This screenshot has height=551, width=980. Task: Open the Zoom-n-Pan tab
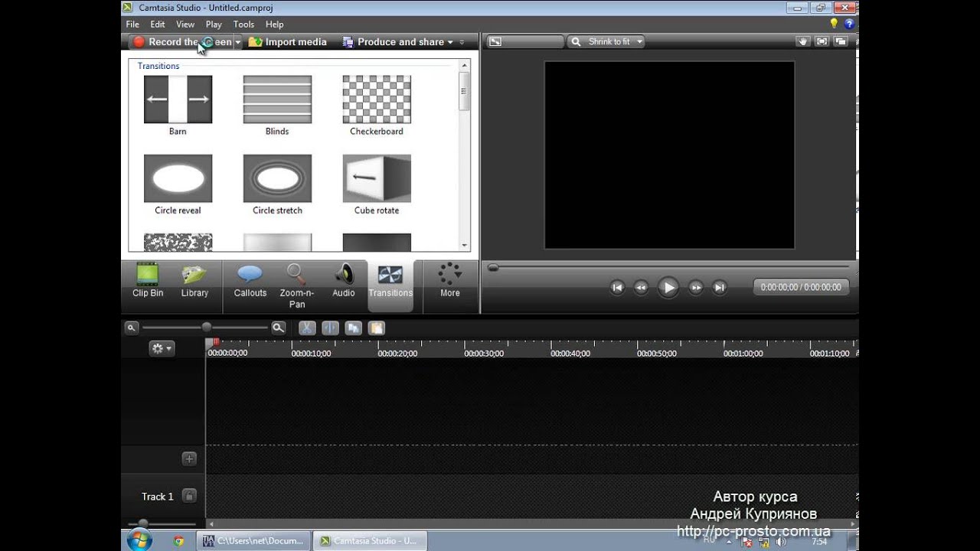coord(297,285)
